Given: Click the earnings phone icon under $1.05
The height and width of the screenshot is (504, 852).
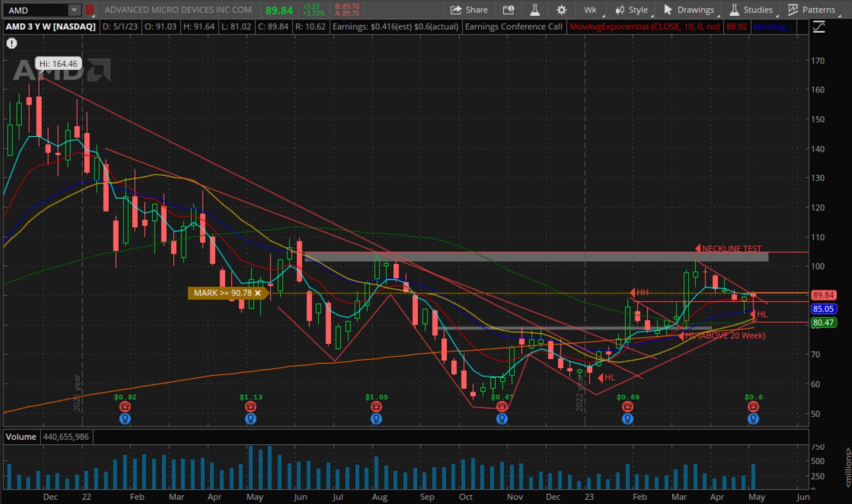Looking at the screenshot, I should 376,407.
